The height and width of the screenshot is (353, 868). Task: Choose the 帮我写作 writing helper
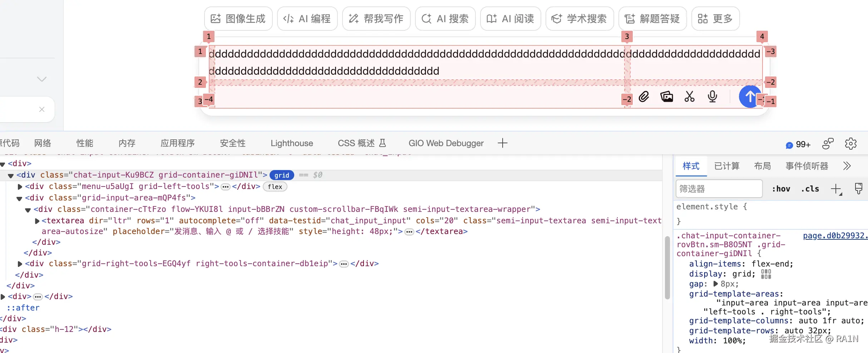click(376, 19)
